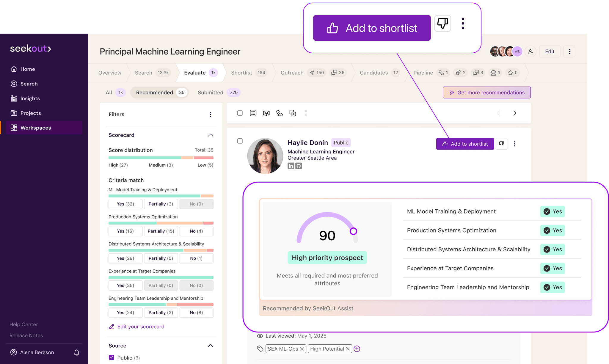Viewport: 609px width, 364px height.
Task: Click the notification bell icon
Action: 76,352
